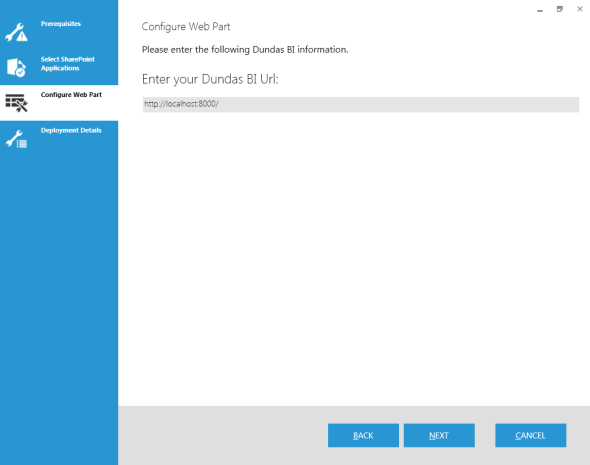Click the BACK button
Viewport: 590px width, 465px height.
pyautogui.click(x=363, y=435)
